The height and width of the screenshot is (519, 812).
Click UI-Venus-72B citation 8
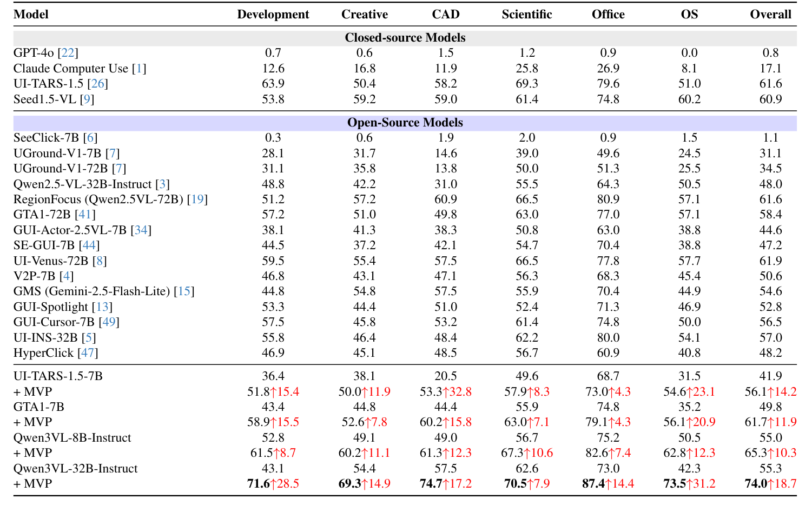(100, 261)
